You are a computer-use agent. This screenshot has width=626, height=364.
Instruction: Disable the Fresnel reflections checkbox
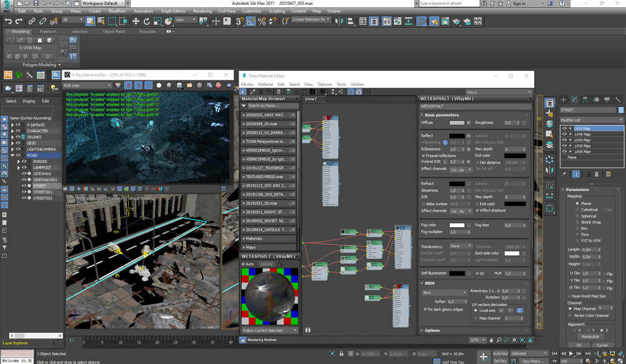424,156
